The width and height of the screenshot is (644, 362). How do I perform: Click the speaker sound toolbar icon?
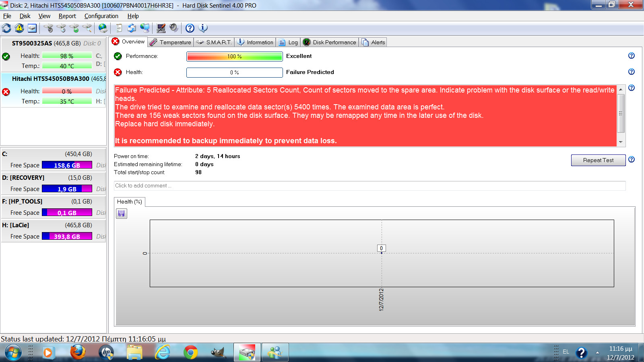tap(173, 28)
